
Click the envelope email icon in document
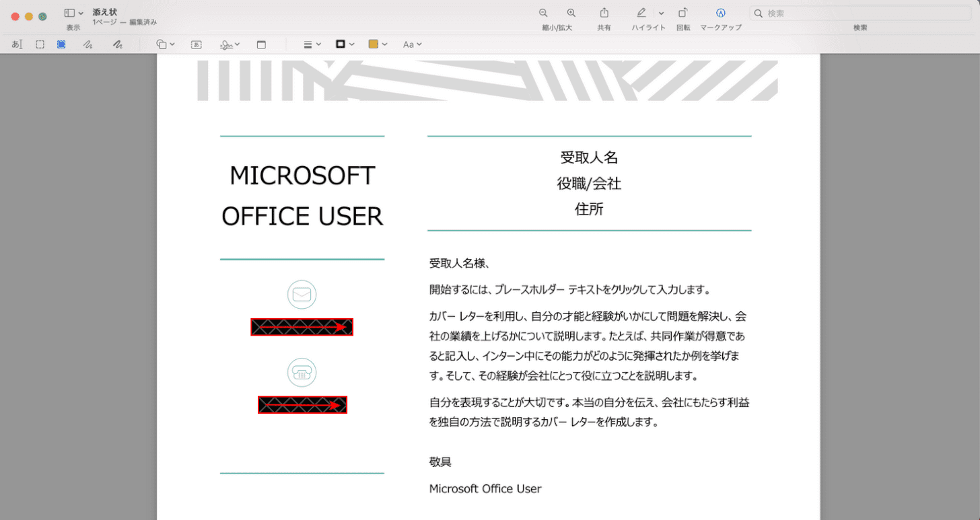302,295
